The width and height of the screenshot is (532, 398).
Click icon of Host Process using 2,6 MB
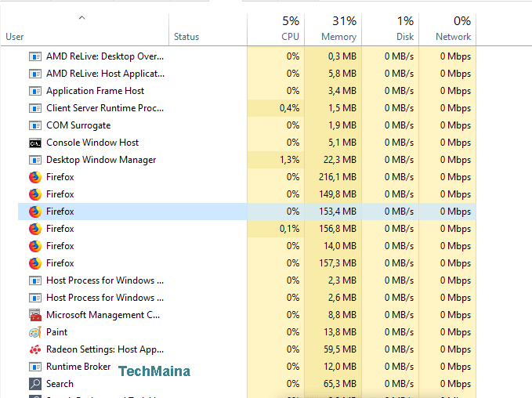pos(35,298)
